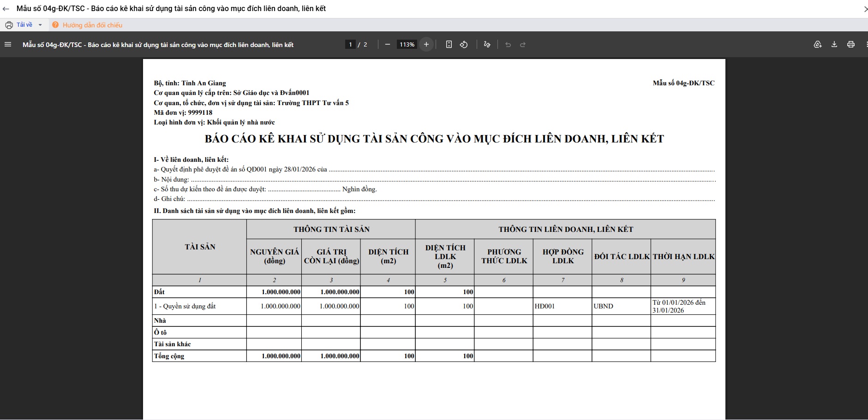868x420 pixels.
Task: Select the draw annotation tool
Action: pos(487,45)
